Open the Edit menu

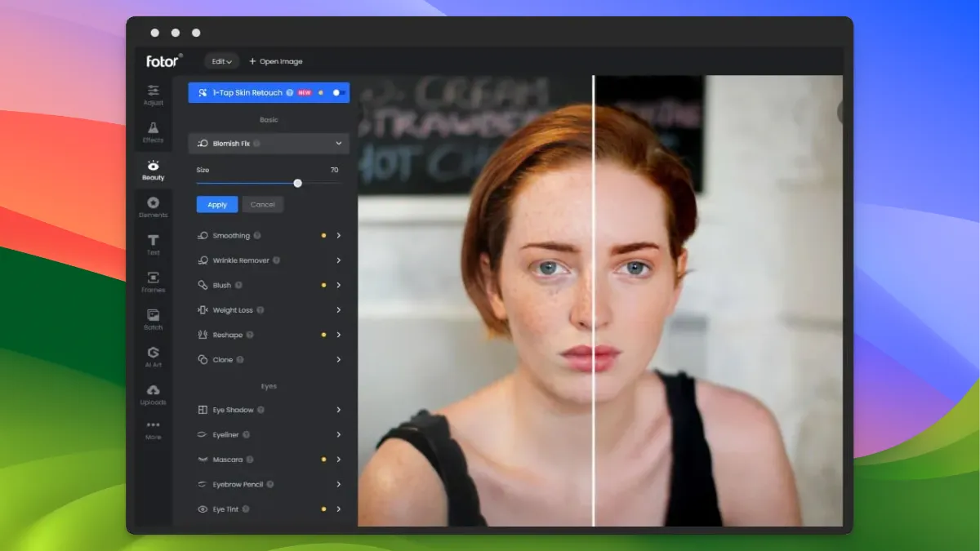(221, 60)
